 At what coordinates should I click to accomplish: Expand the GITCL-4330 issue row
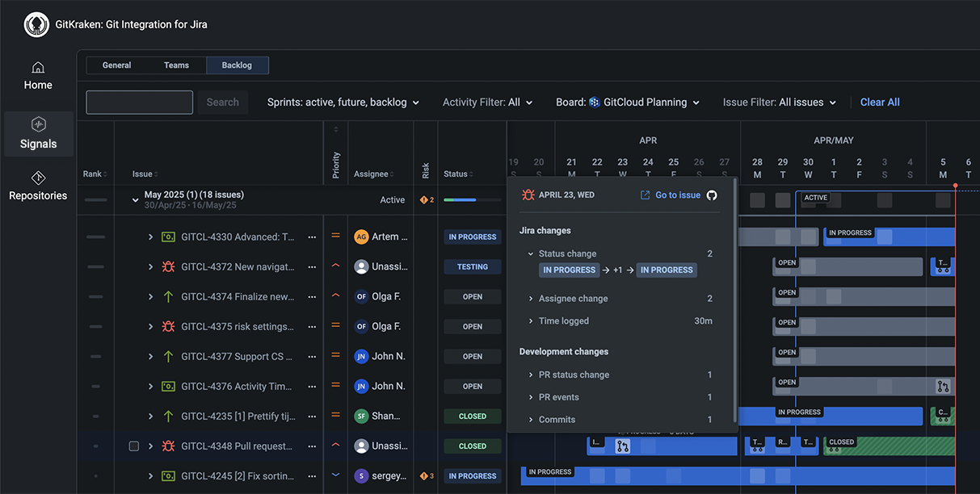150,237
